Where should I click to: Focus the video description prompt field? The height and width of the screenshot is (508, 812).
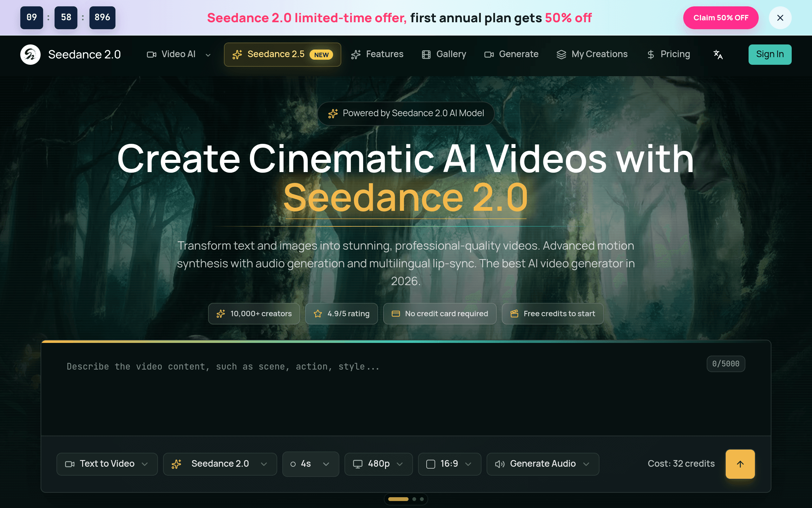tap(406, 390)
